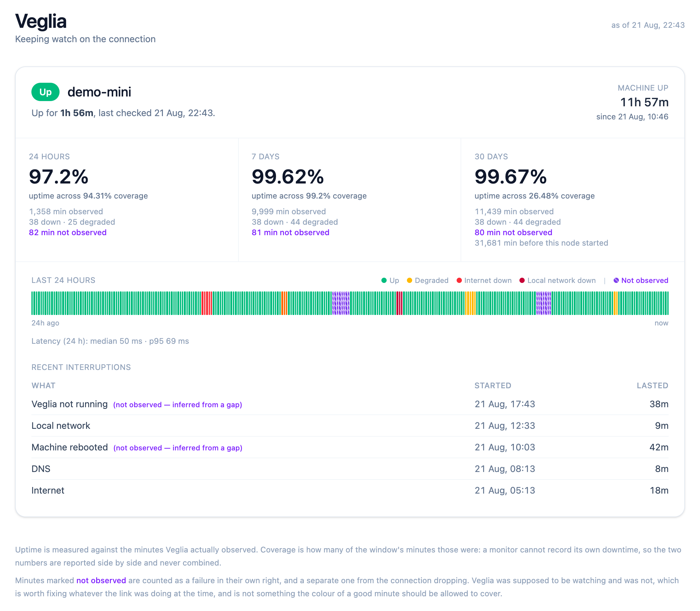Image resolution: width=700 pixels, height=611 pixels.
Task: Click start time '21 Aug, 17:43'
Action: point(505,404)
